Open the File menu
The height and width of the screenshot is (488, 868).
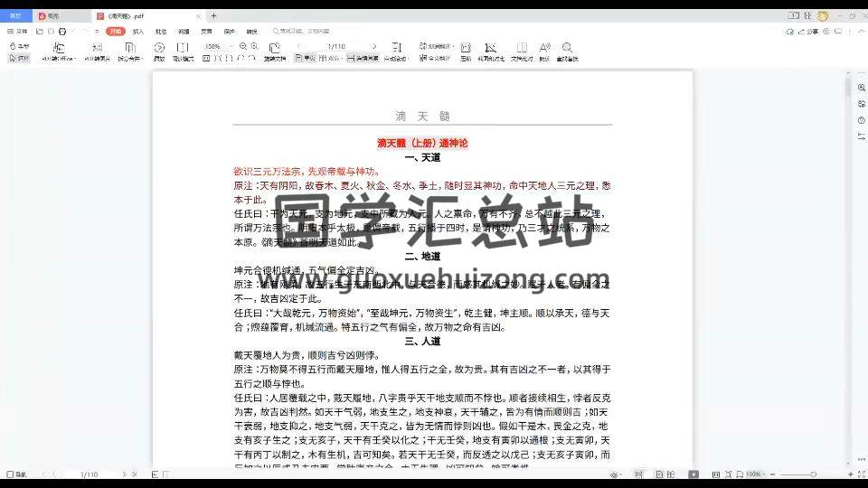(x=18, y=31)
